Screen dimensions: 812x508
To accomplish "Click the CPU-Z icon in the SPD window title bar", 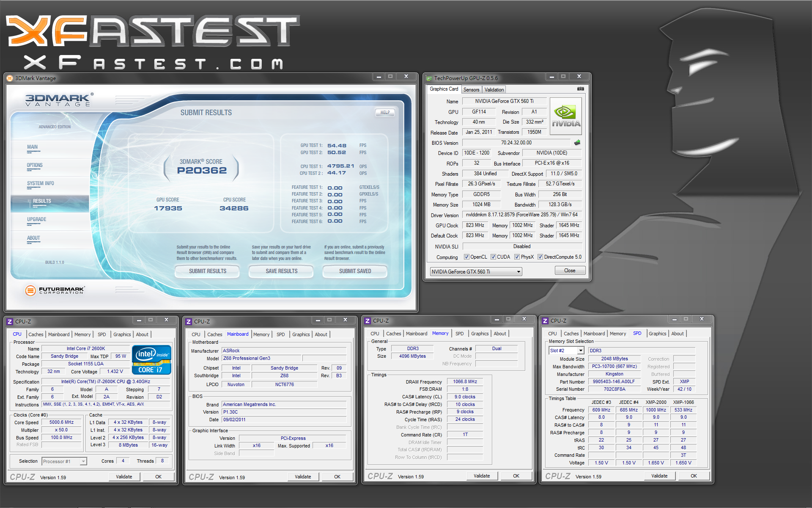I will coord(545,321).
